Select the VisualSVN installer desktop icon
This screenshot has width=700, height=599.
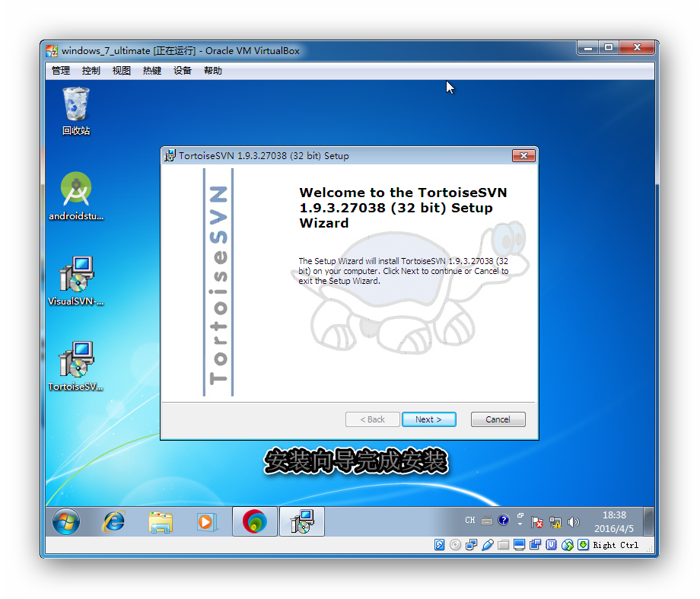[76, 281]
